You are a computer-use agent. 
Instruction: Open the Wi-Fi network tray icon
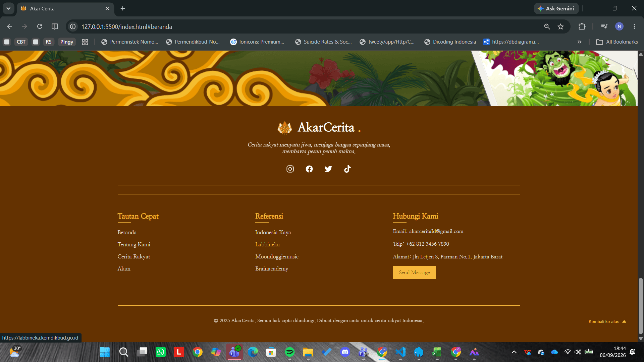[568, 352]
